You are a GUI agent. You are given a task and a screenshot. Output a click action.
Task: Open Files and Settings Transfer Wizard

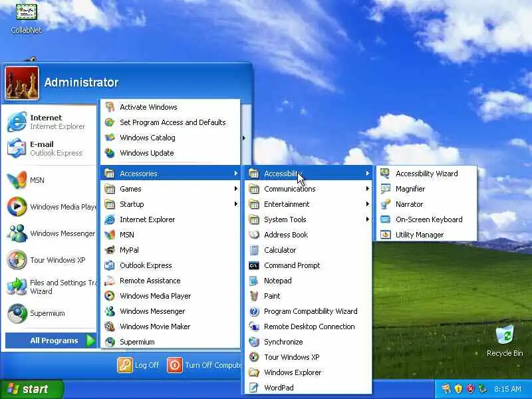[x=51, y=287]
